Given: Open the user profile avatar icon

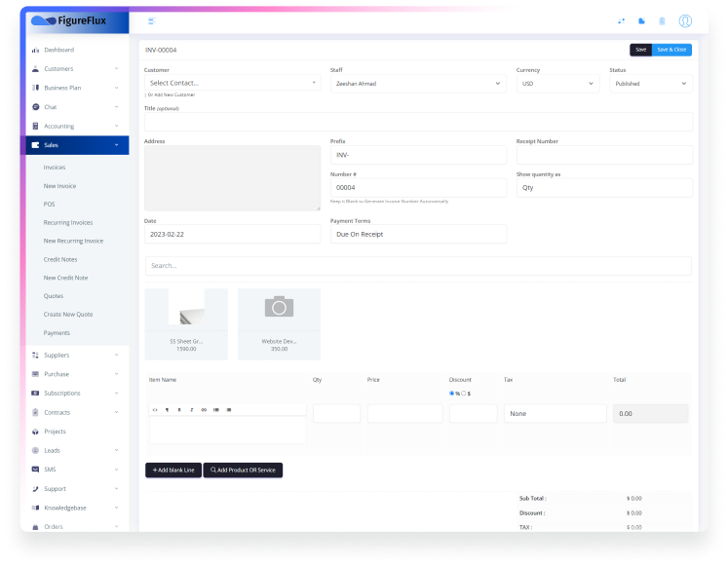Looking at the screenshot, I should (685, 20).
